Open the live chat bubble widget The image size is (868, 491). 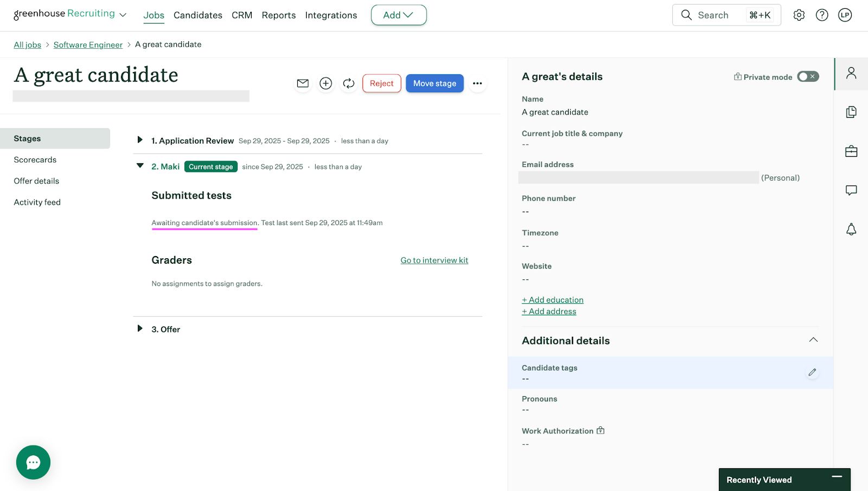33,462
